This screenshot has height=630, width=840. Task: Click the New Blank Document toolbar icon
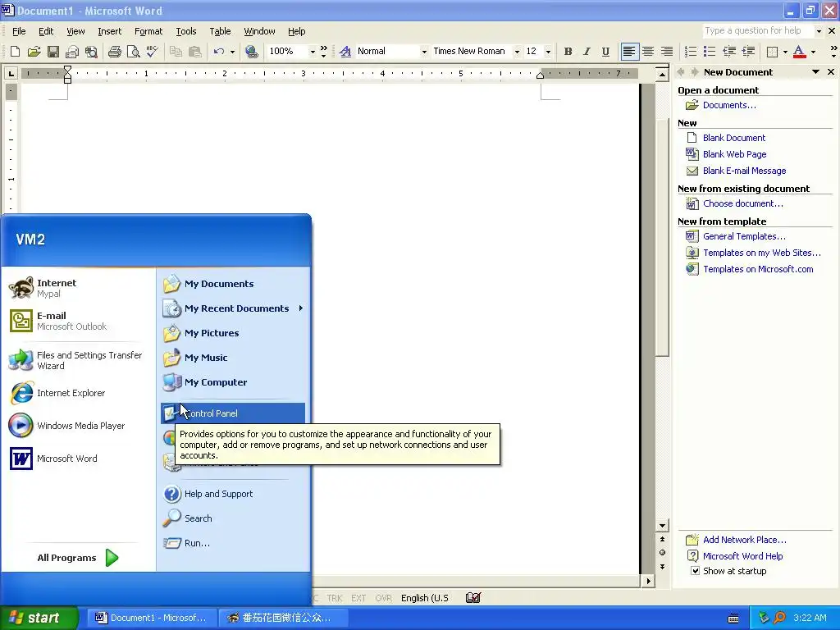click(15, 52)
